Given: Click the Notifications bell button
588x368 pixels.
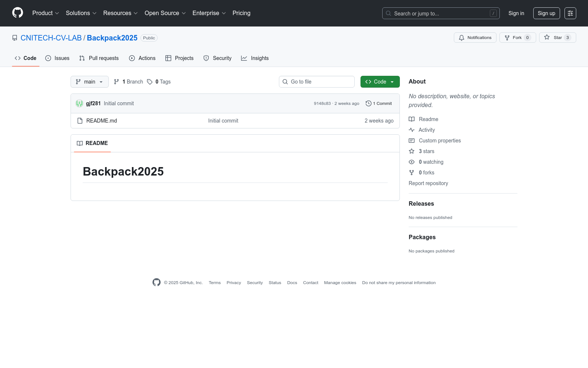Looking at the screenshot, I should tap(475, 38).
